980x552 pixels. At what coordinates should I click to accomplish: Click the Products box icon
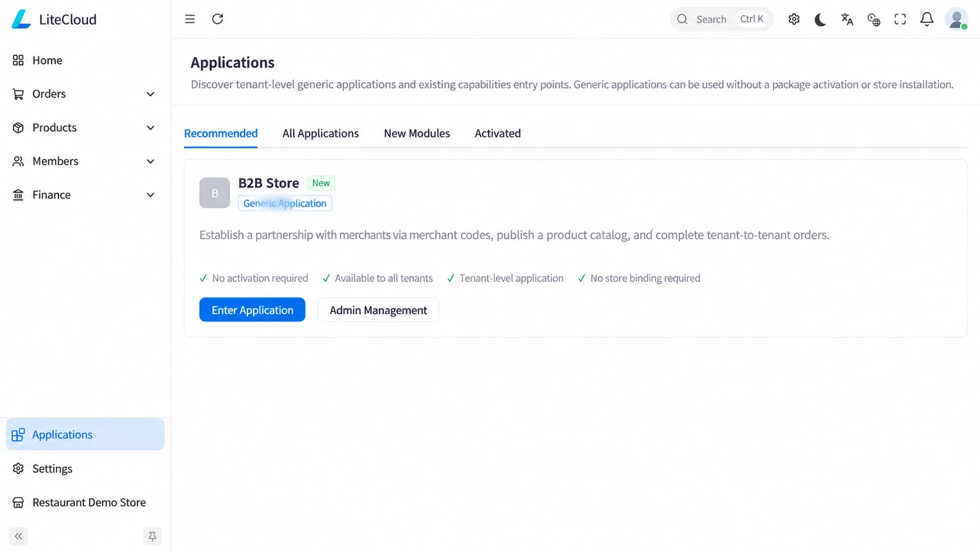[18, 128]
